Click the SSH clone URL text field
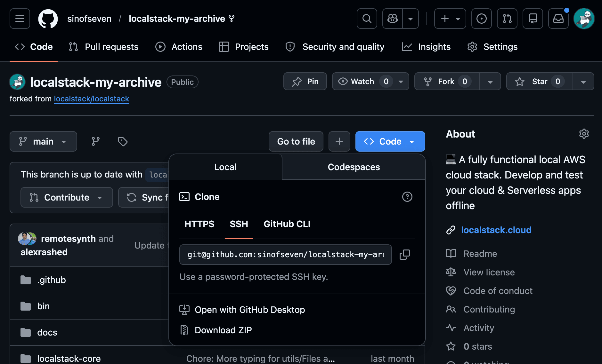Screen dimensions: 602x364 (x=285, y=255)
